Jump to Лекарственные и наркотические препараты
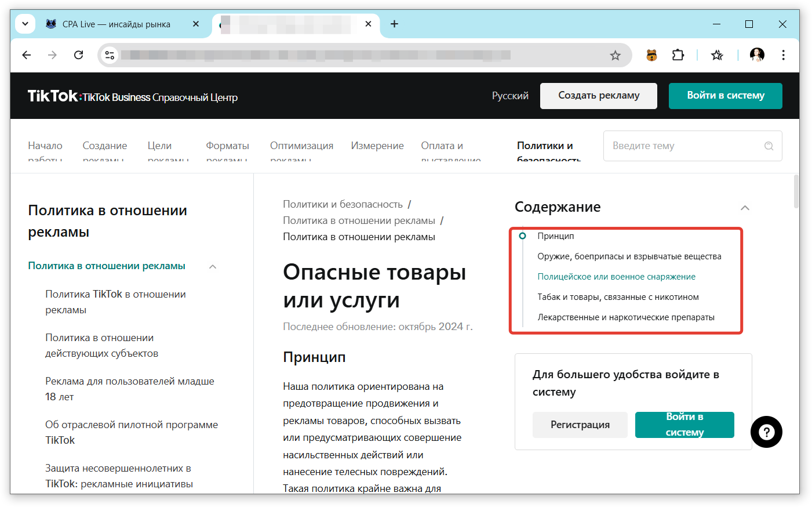The width and height of the screenshot is (812, 507). (x=625, y=317)
